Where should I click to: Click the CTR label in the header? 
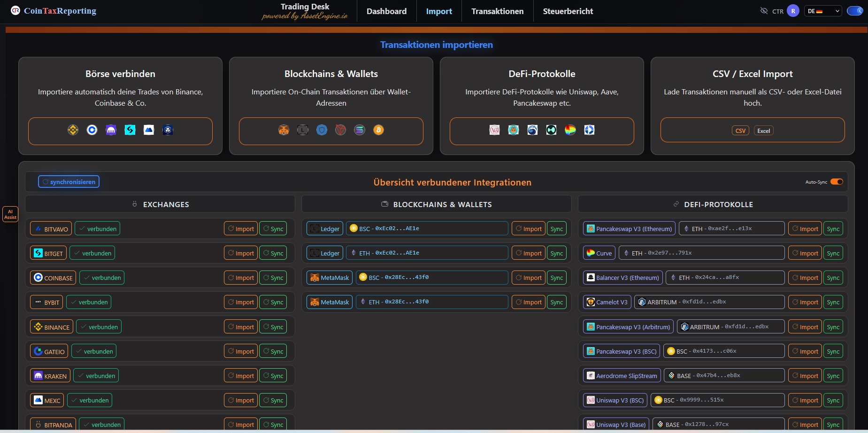click(x=778, y=11)
